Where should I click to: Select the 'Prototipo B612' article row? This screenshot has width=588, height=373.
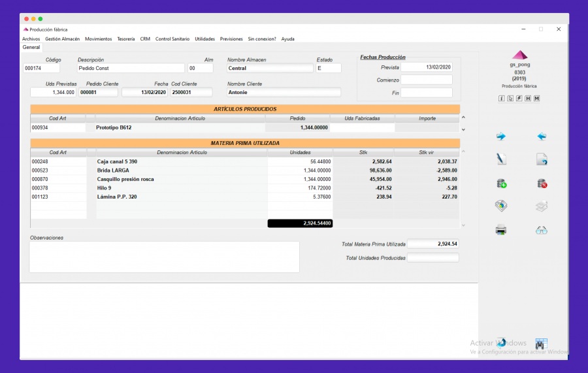pyautogui.click(x=245, y=127)
